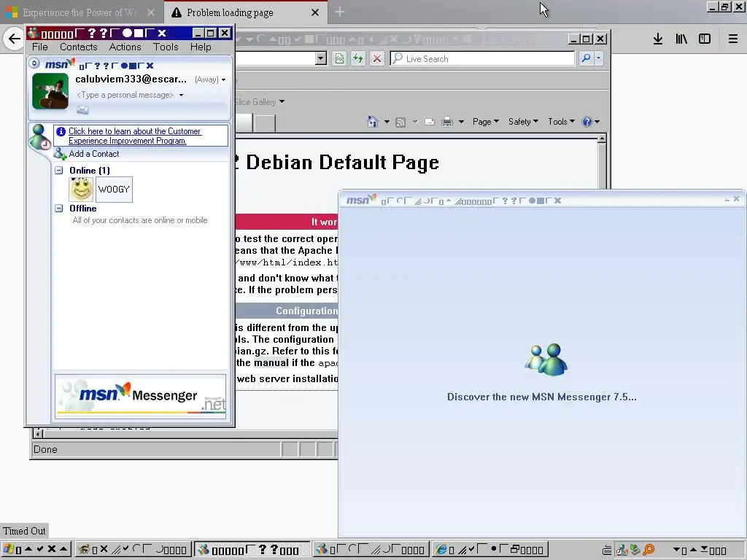Open the email inbox envelope icon
The width and height of the screenshot is (747, 560).
click(x=82, y=110)
